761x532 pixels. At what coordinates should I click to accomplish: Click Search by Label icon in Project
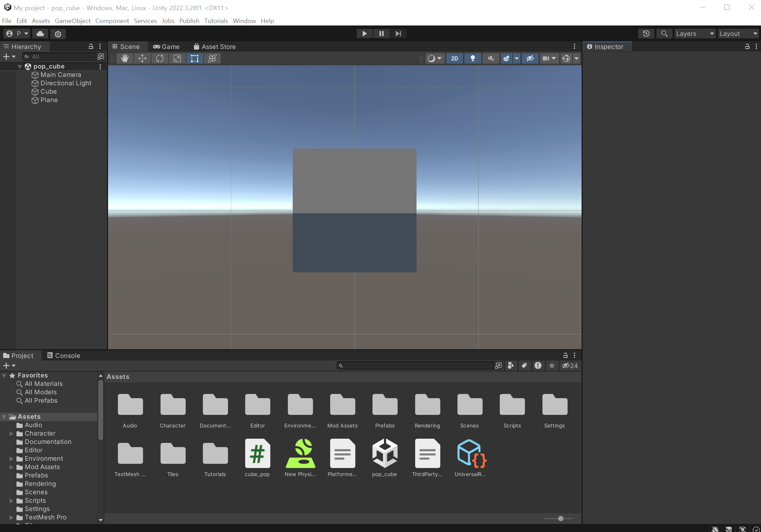[x=524, y=366]
